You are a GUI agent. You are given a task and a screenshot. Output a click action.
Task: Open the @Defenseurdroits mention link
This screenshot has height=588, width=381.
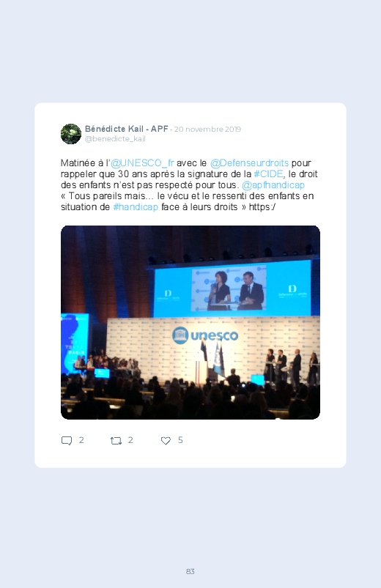249,163
